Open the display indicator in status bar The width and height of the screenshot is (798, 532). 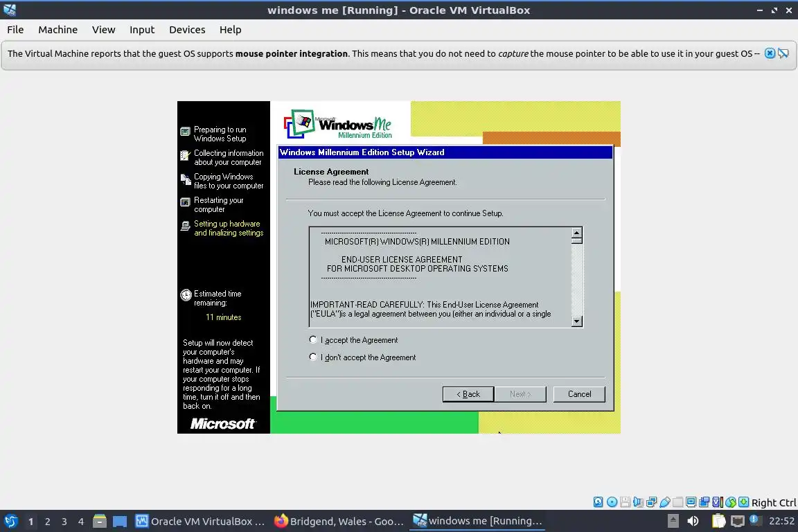(x=691, y=502)
